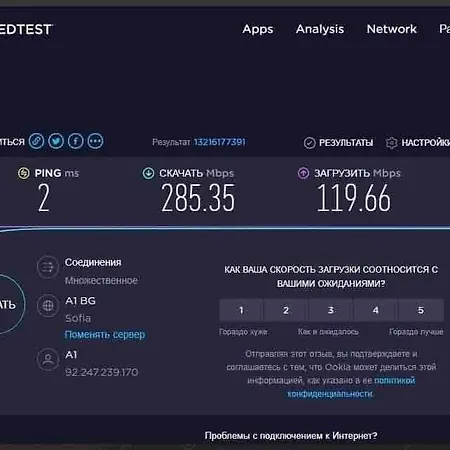This screenshot has height=450, width=450.
Task: Click the globe icon next to A1 BG
Action: pos(48,305)
